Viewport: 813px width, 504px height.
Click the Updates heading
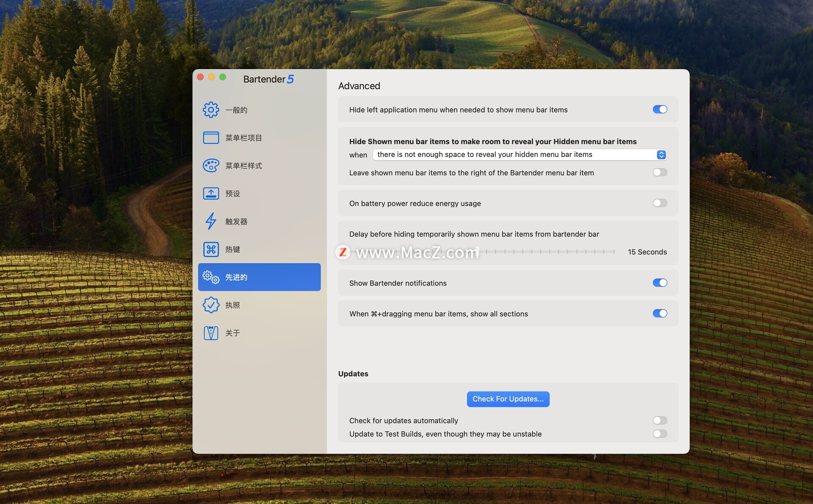pos(353,374)
